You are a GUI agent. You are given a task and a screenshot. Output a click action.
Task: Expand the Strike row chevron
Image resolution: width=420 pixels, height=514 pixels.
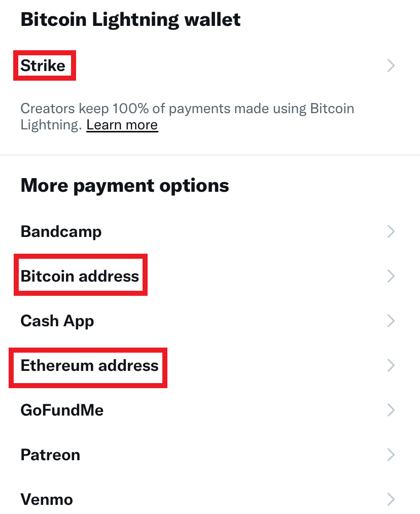click(391, 65)
